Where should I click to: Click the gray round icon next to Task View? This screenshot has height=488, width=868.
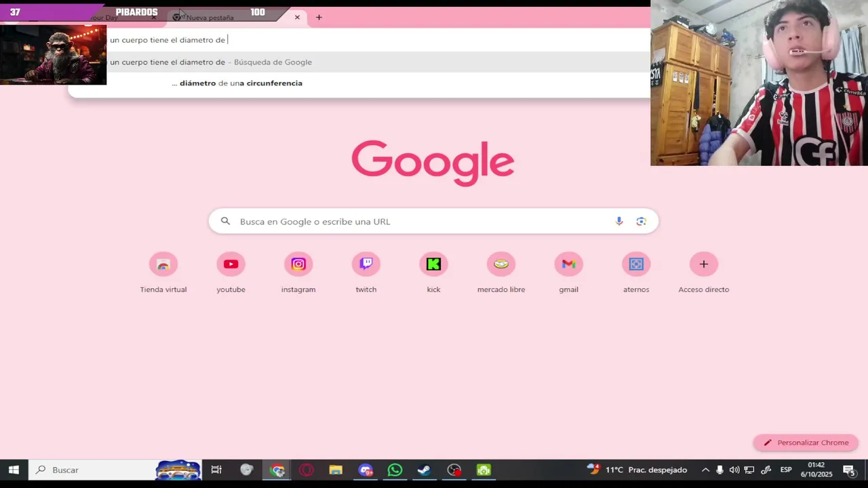pos(247,470)
